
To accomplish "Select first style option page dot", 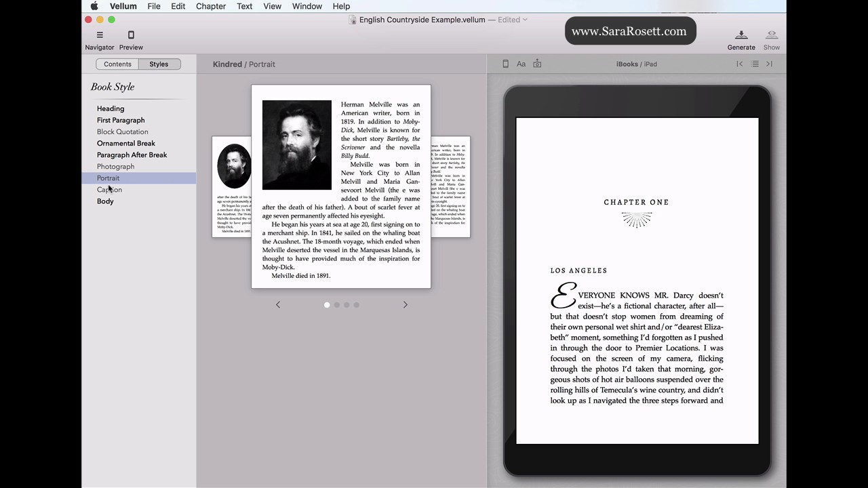I will (327, 305).
